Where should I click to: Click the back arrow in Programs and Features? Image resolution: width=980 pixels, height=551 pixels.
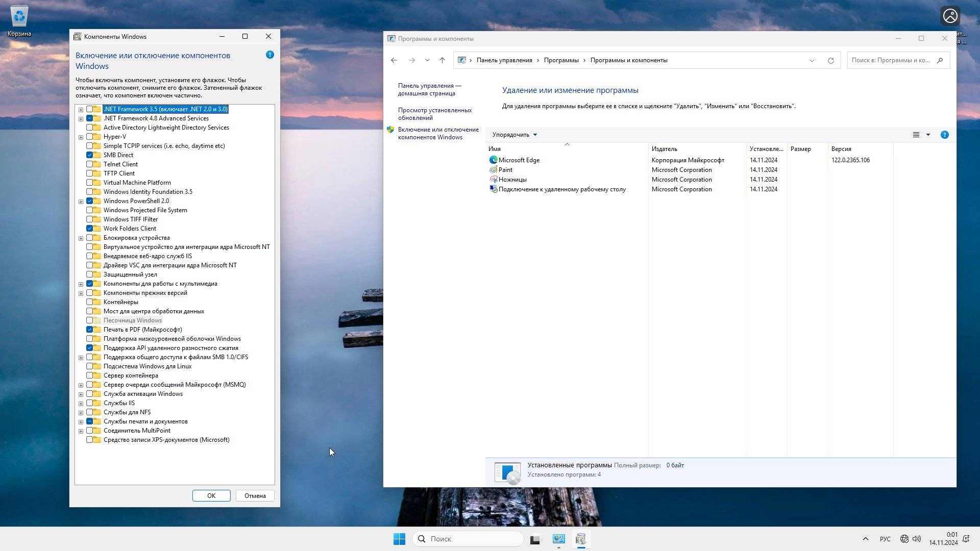point(394,60)
